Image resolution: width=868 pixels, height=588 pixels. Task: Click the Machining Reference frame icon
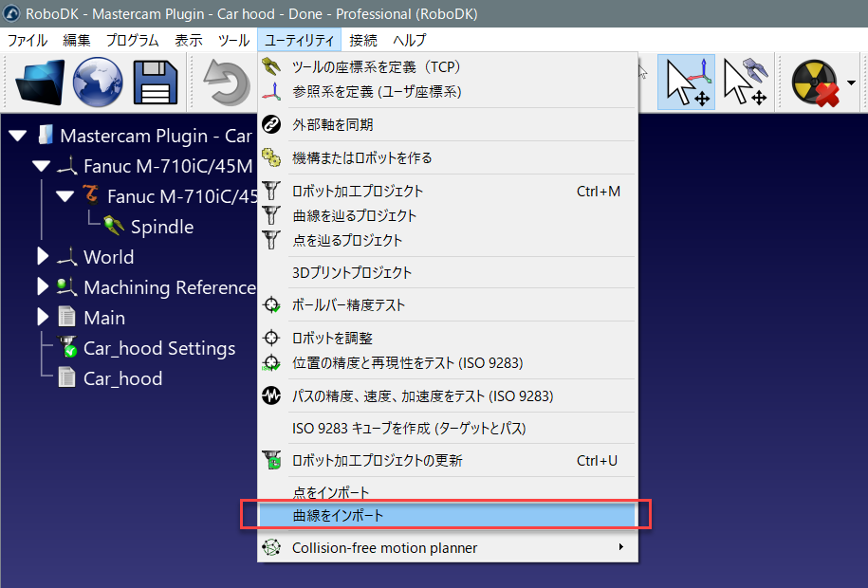[67, 286]
